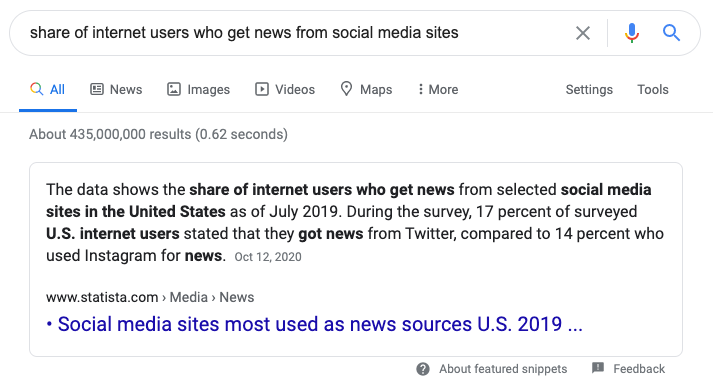This screenshot has width=713, height=386.
Task: Click the Videos play icon
Action: tap(261, 89)
